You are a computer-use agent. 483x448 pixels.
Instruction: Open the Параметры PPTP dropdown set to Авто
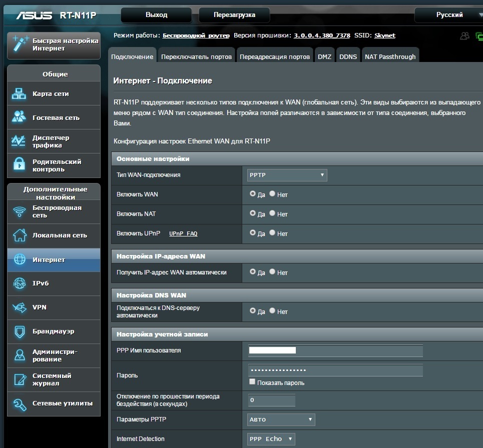(x=281, y=419)
